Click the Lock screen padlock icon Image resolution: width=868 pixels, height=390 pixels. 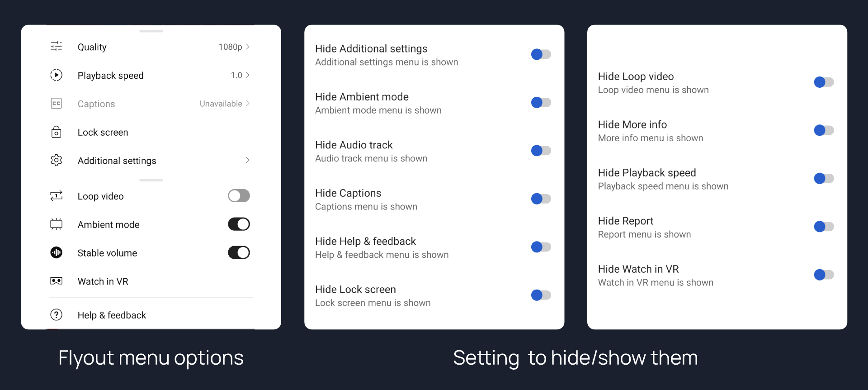point(57,132)
